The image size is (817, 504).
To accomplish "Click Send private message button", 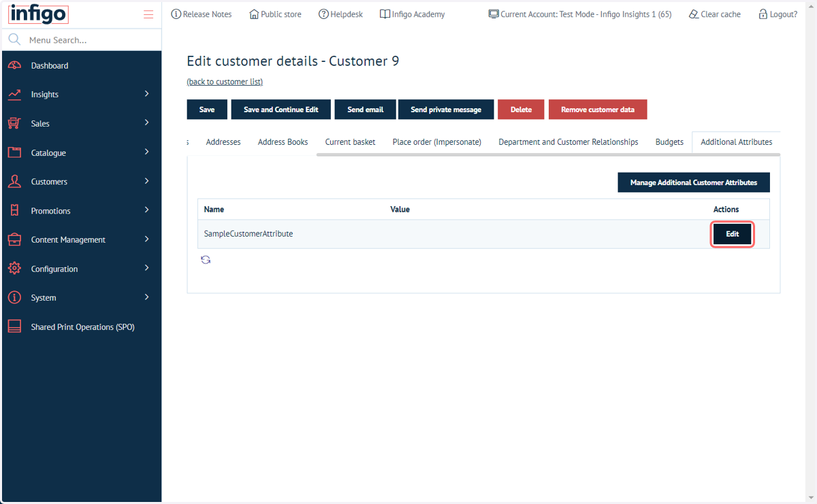I will tap(446, 110).
